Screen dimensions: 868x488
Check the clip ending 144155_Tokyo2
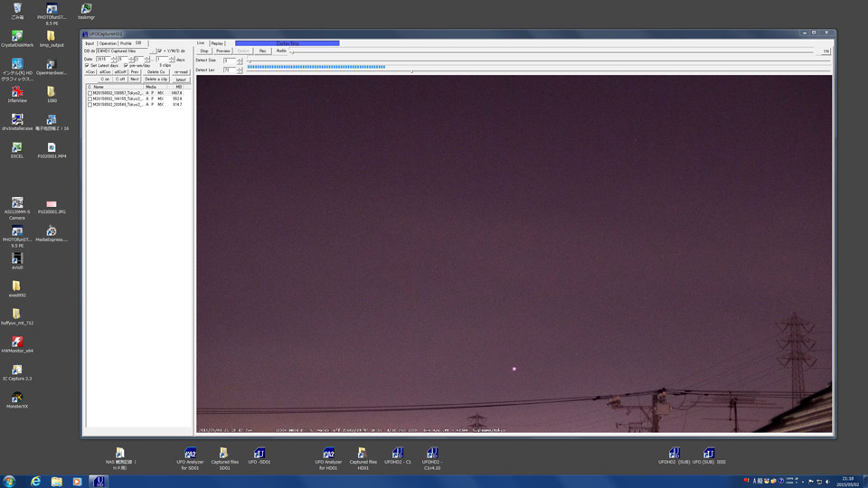pyautogui.click(x=90, y=99)
